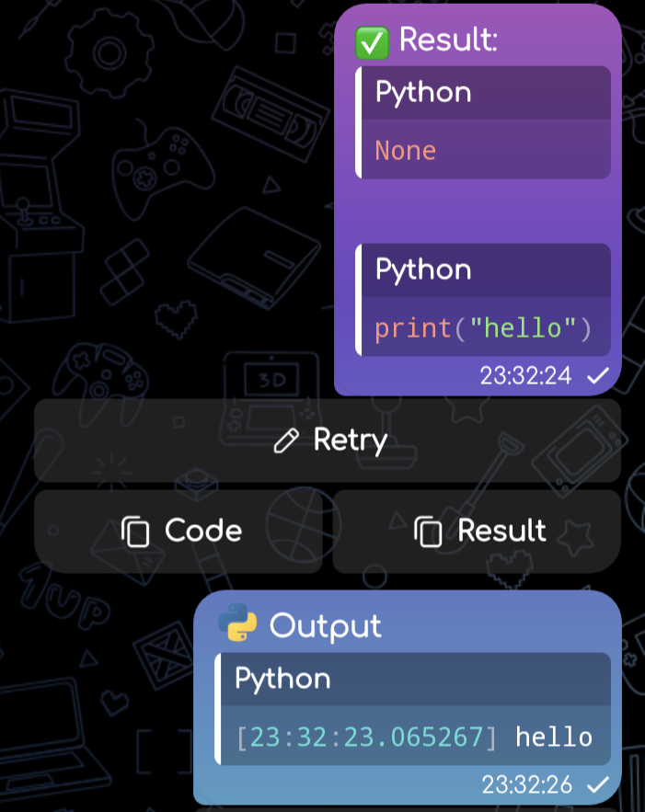Click the Python logo beside Output
This screenshot has height=812, width=645.
(237, 623)
